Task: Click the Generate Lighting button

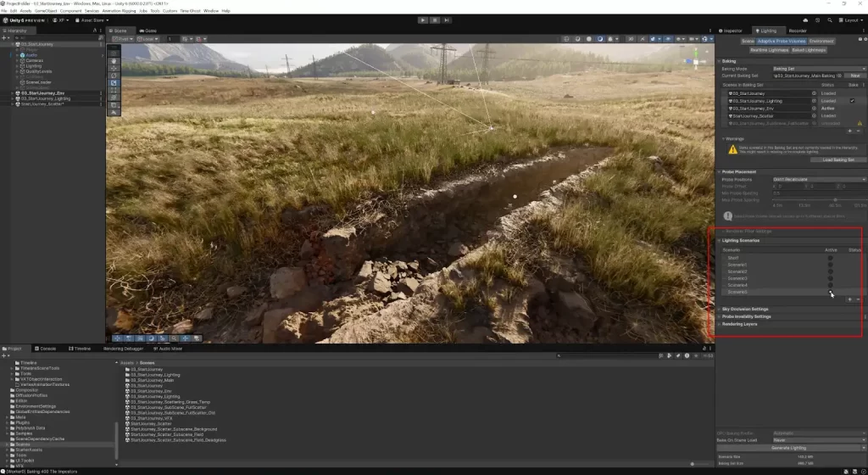Action: pos(789,447)
